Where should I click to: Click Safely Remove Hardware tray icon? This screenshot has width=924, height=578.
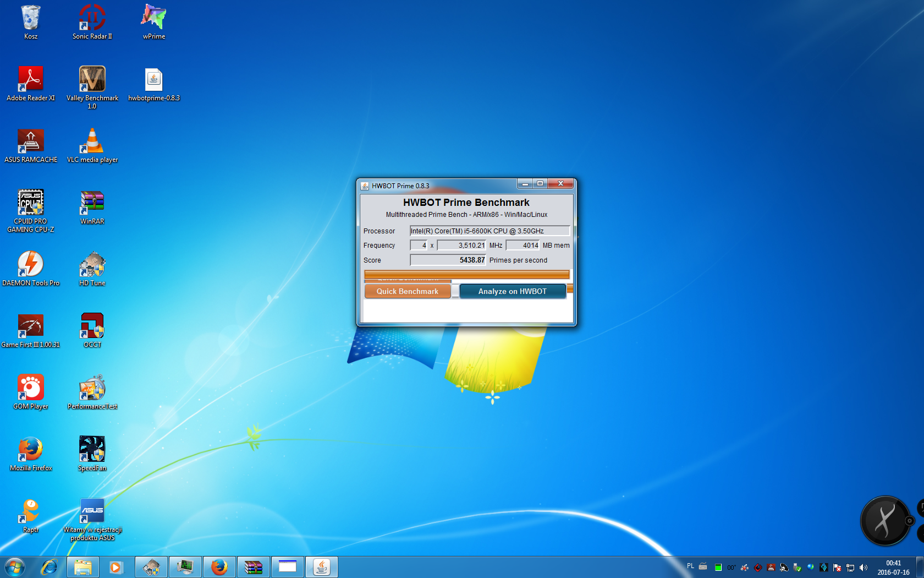click(798, 568)
